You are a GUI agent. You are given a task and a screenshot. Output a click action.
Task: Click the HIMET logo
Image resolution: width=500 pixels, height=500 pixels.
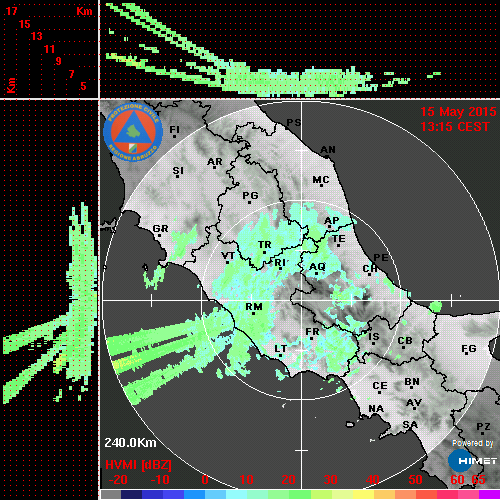click(473, 461)
